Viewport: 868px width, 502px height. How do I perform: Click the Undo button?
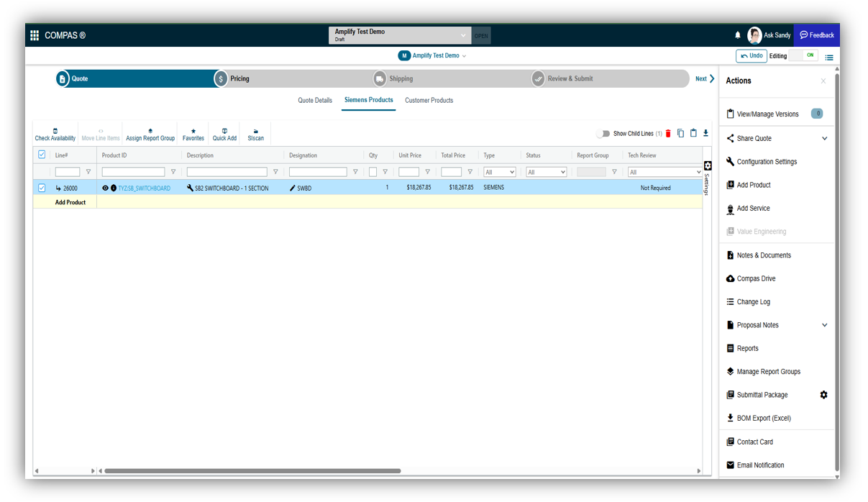tap(751, 56)
